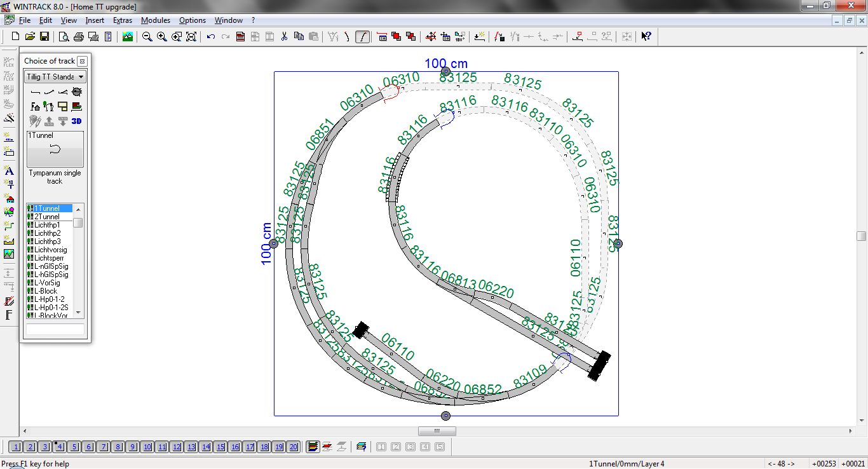Click the search field below track list
This screenshot has width=868, height=469.
tap(55, 329)
